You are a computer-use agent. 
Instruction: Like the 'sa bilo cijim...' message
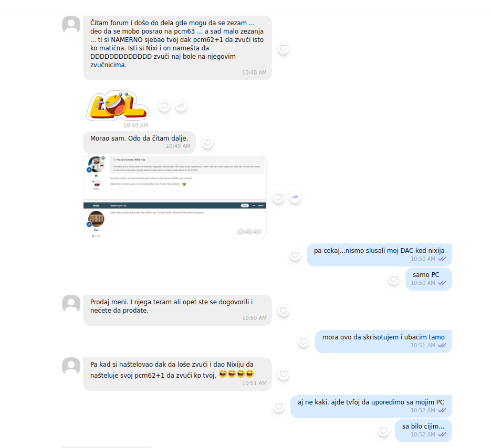tap(383, 431)
